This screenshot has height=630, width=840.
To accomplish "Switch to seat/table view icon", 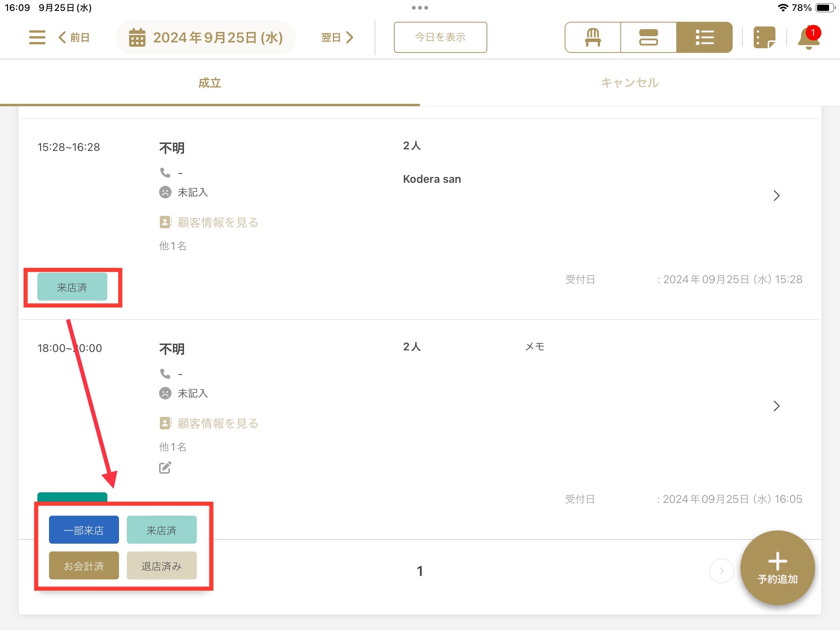I will click(x=593, y=37).
